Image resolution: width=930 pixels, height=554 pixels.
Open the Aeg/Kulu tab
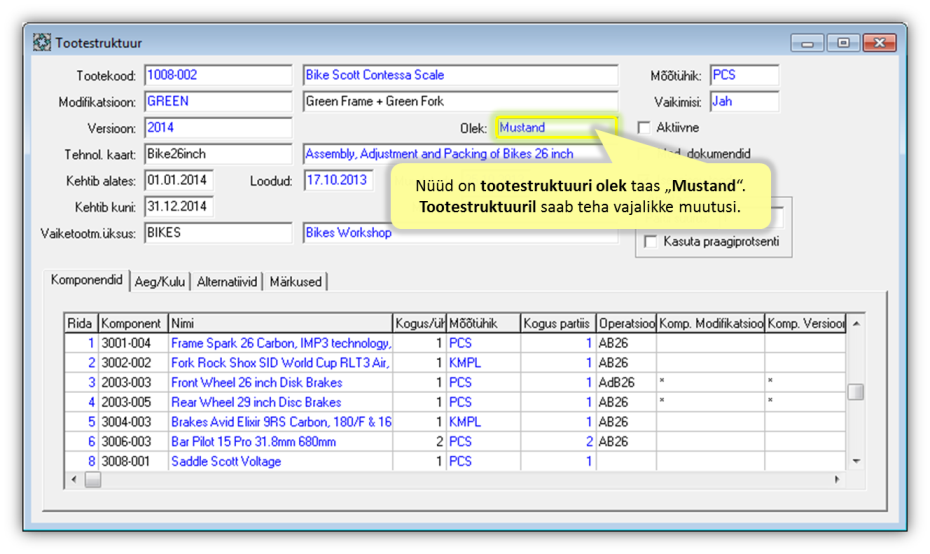(x=160, y=282)
